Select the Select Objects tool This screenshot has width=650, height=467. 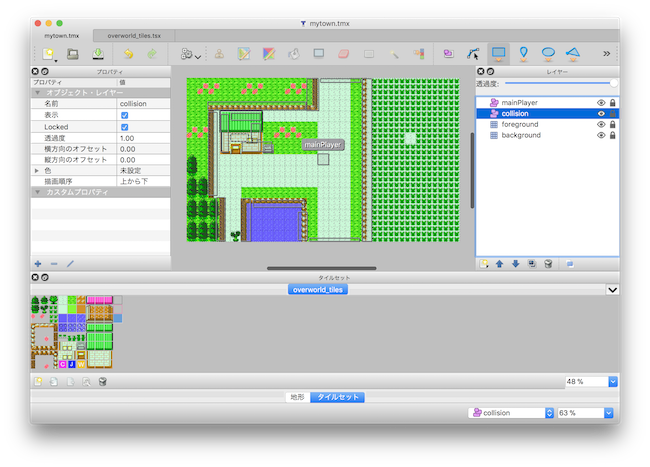coord(448,54)
